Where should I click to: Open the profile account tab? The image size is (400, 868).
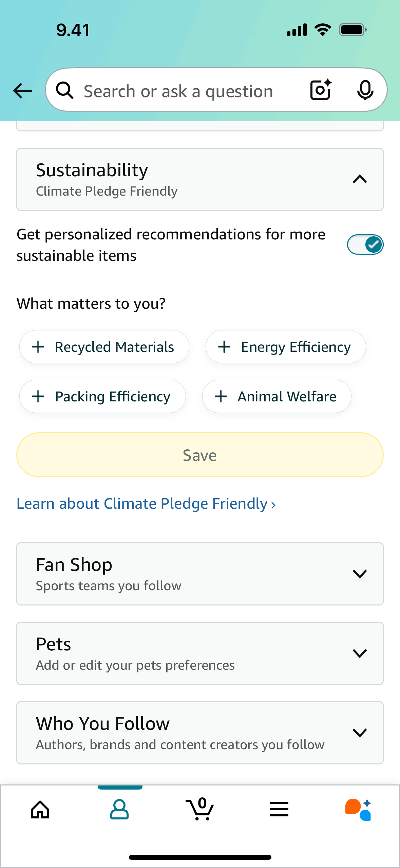(119, 809)
